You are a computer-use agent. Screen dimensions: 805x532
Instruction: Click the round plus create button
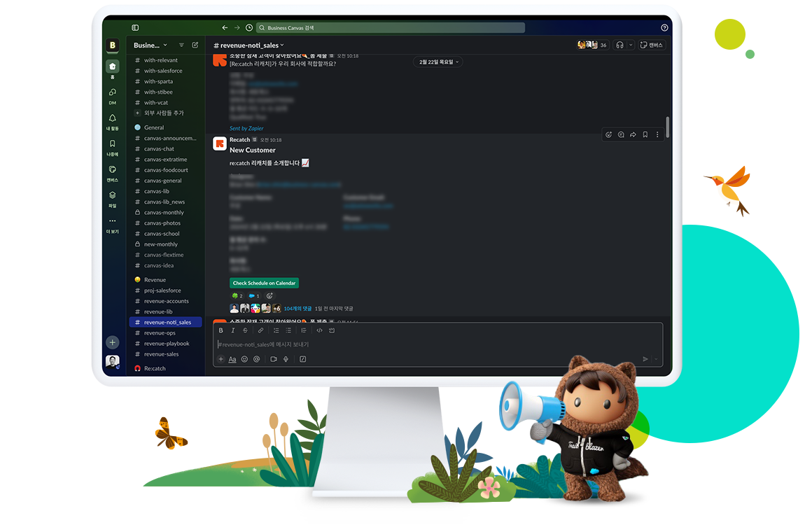pos(113,342)
